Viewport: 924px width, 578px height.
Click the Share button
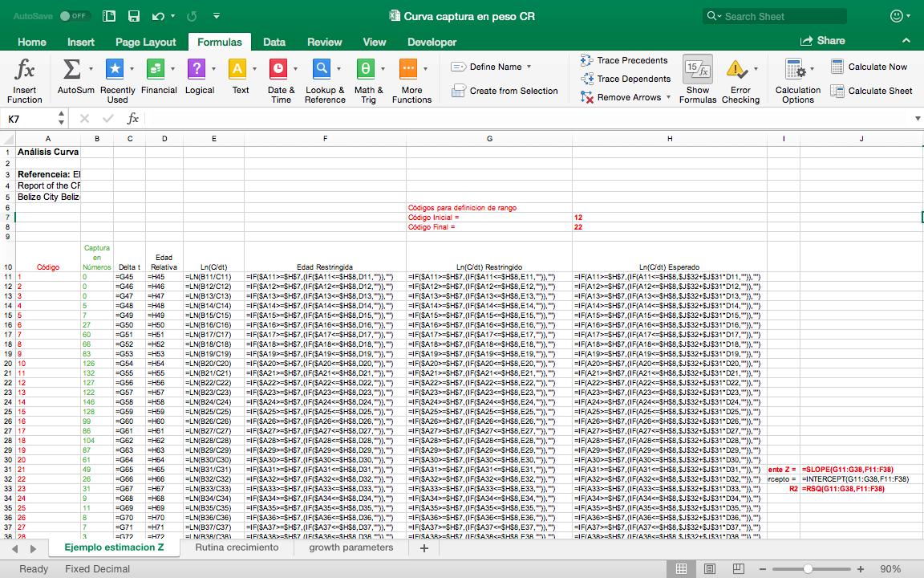pyautogui.click(x=823, y=41)
